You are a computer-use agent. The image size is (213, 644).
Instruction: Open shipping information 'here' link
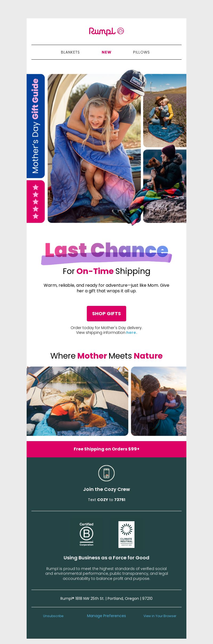click(x=132, y=333)
